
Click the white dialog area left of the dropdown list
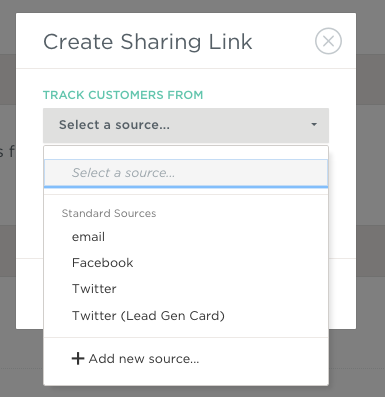click(x=29, y=233)
